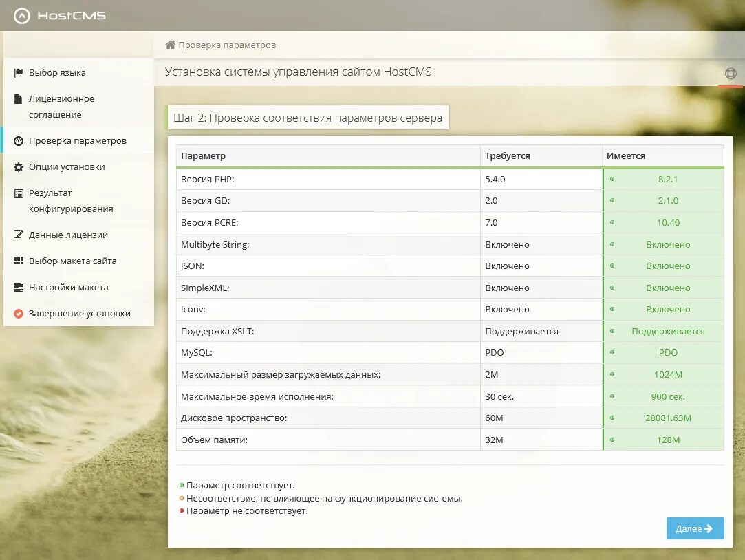Click the 'Далее' next button
745x560 pixels.
click(695, 528)
